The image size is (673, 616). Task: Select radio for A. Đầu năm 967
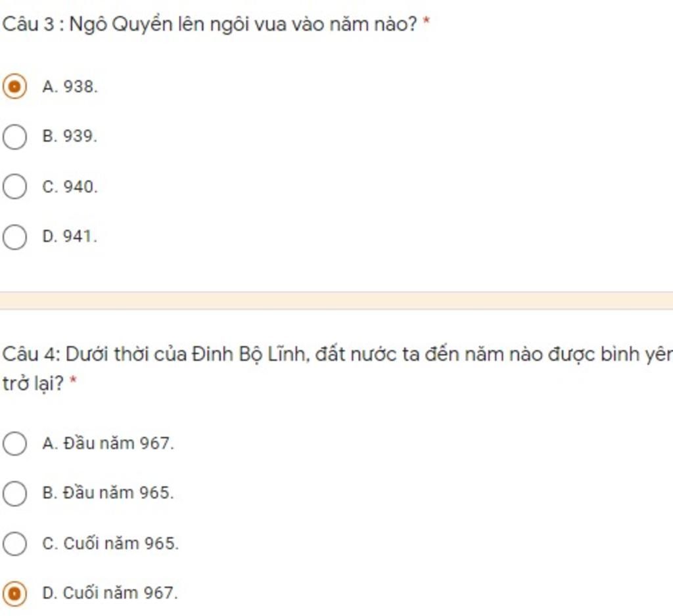click(14, 443)
